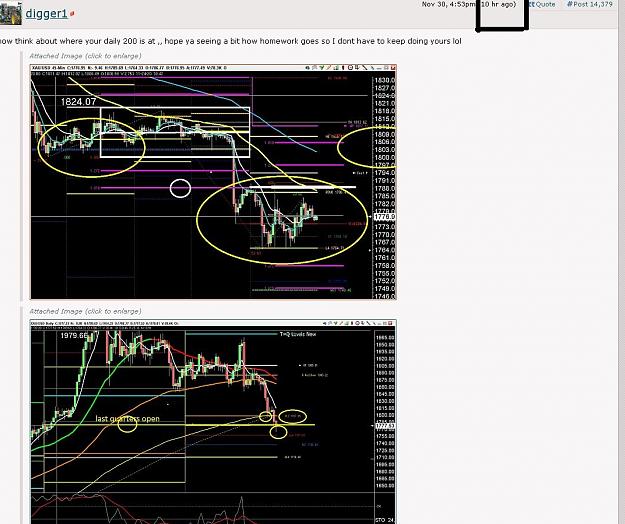The width and height of the screenshot is (625, 524).
Task: Enlarge the first attached chart showing 1824.07
Action: point(213,182)
